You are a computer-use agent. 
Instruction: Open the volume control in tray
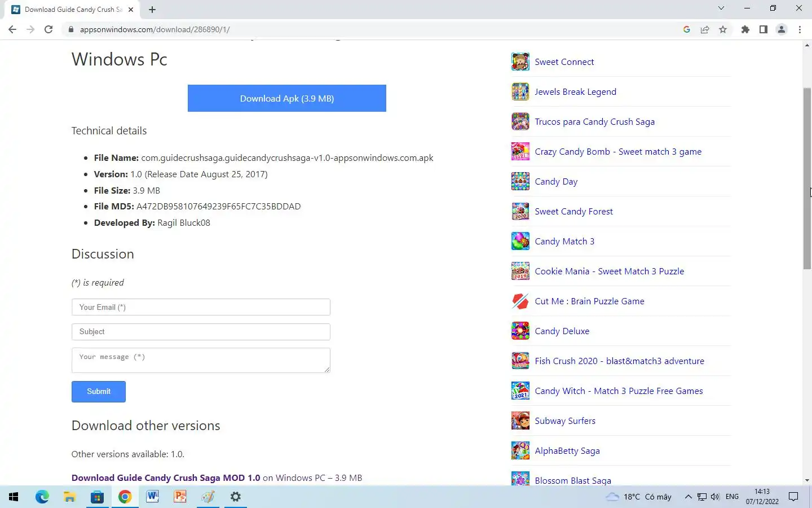click(x=715, y=497)
